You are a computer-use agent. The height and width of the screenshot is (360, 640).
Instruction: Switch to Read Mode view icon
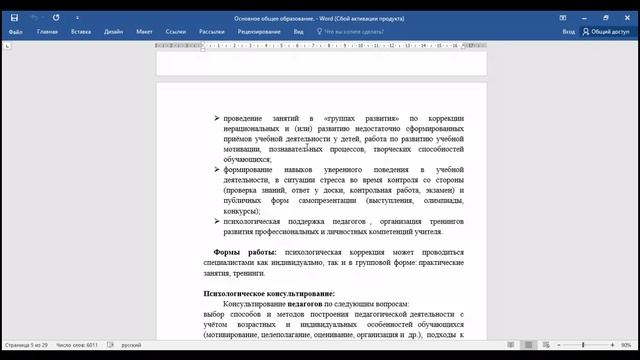(511, 345)
